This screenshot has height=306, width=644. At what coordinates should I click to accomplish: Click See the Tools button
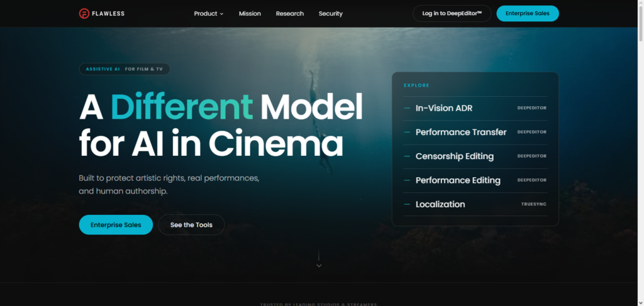point(191,225)
